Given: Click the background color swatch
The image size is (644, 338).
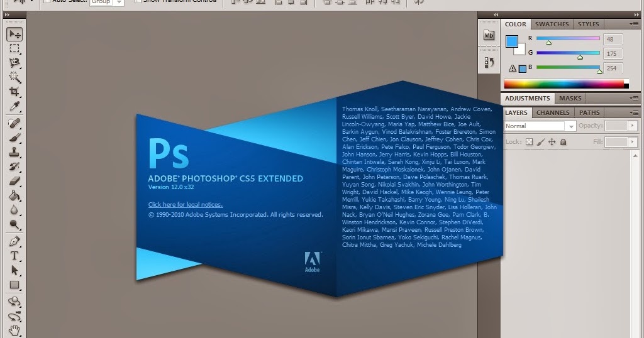Looking at the screenshot, I should (x=521, y=50).
